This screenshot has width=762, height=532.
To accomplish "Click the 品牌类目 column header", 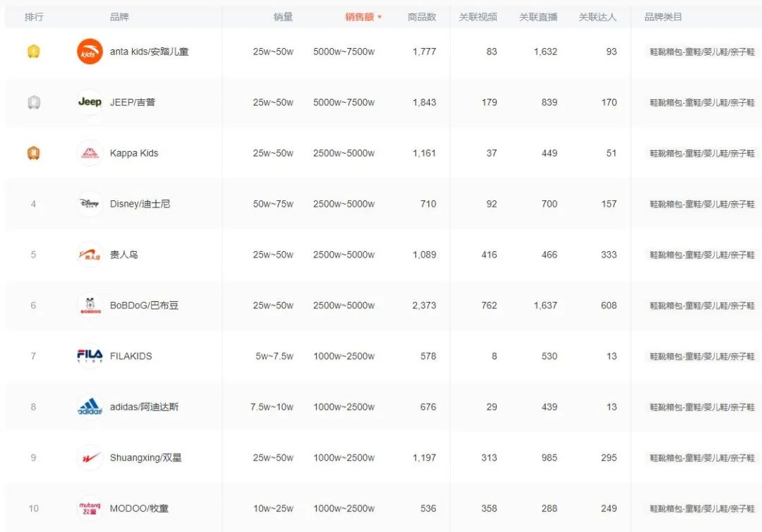I will pyautogui.click(x=663, y=17).
